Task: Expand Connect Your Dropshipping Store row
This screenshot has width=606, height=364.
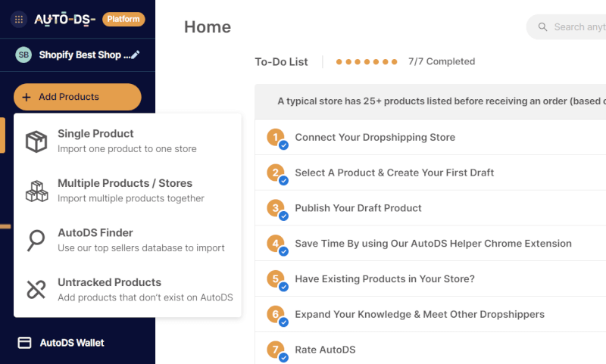Action: pos(430,138)
